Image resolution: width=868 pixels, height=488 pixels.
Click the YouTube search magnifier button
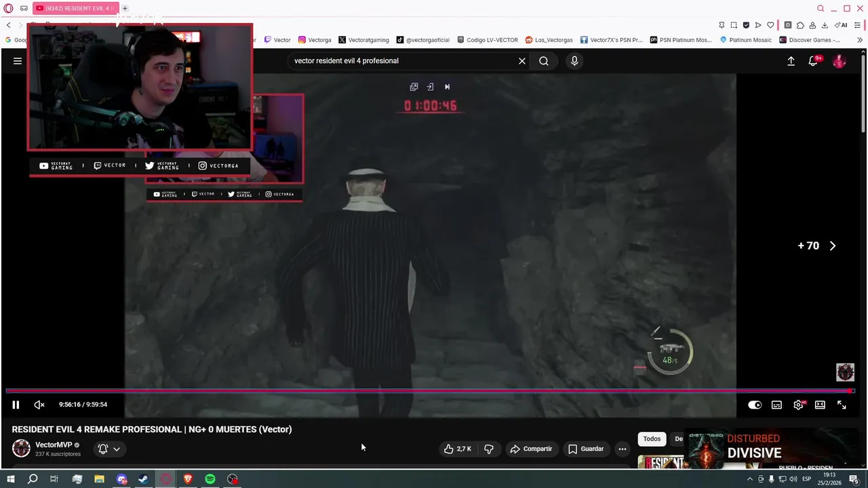544,61
